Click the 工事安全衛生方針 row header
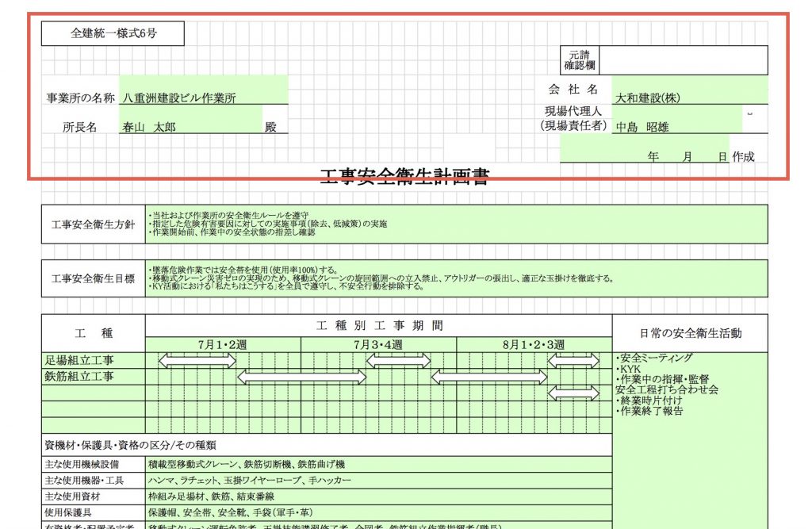This screenshot has width=812, height=529. pos(94,224)
